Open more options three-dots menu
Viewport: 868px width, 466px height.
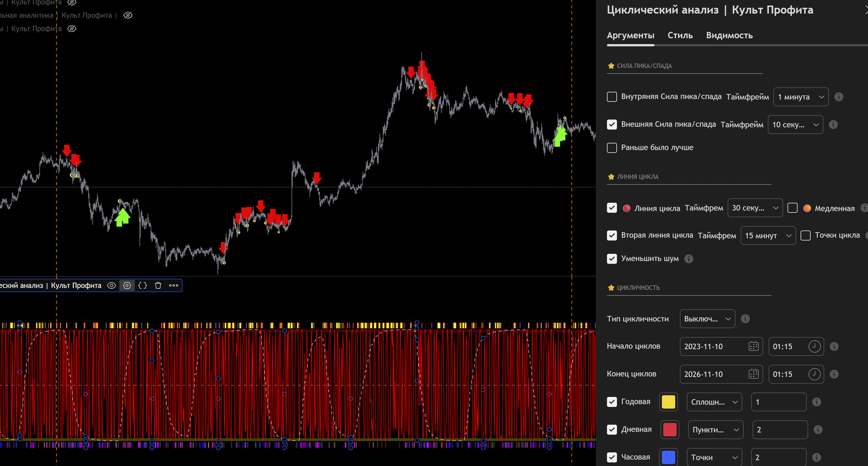(x=174, y=285)
